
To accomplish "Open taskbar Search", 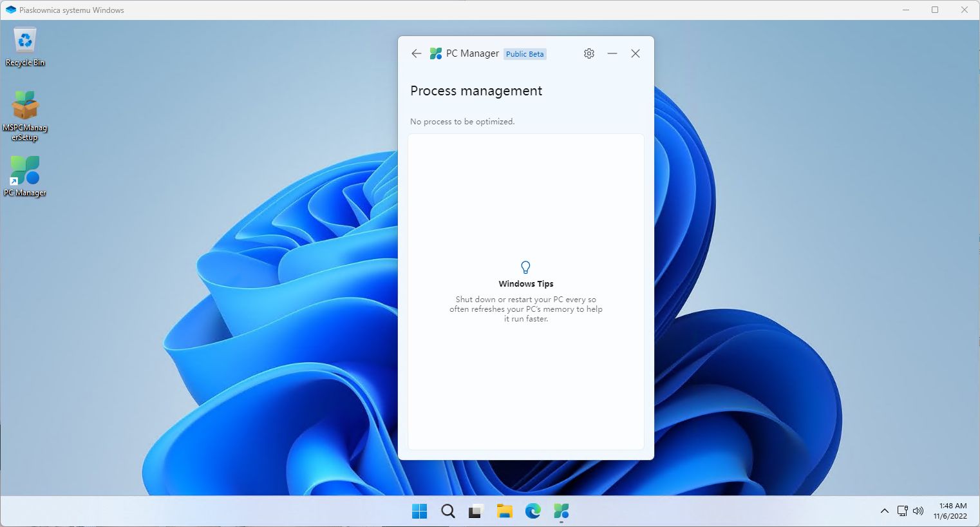I will [x=448, y=512].
